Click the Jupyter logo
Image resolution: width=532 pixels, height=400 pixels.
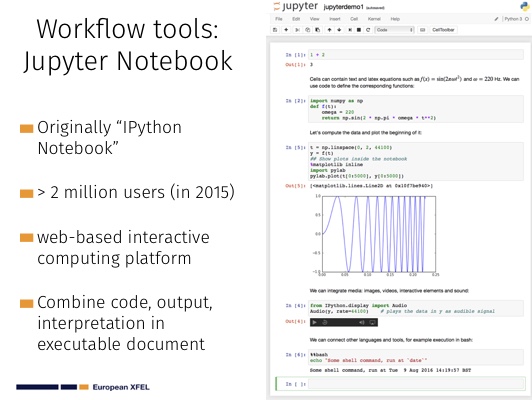[x=296, y=6]
